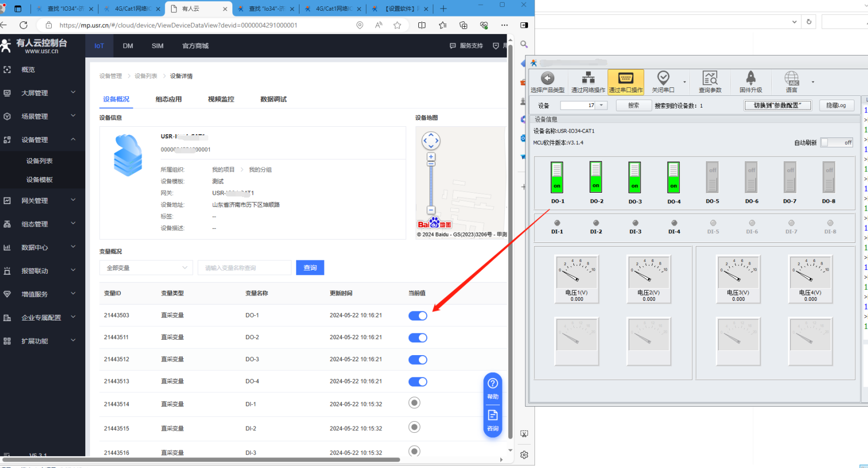The image size is (868, 468).
Task: Click the 通过串口操作 serial port icon
Action: click(x=626, y=78)
